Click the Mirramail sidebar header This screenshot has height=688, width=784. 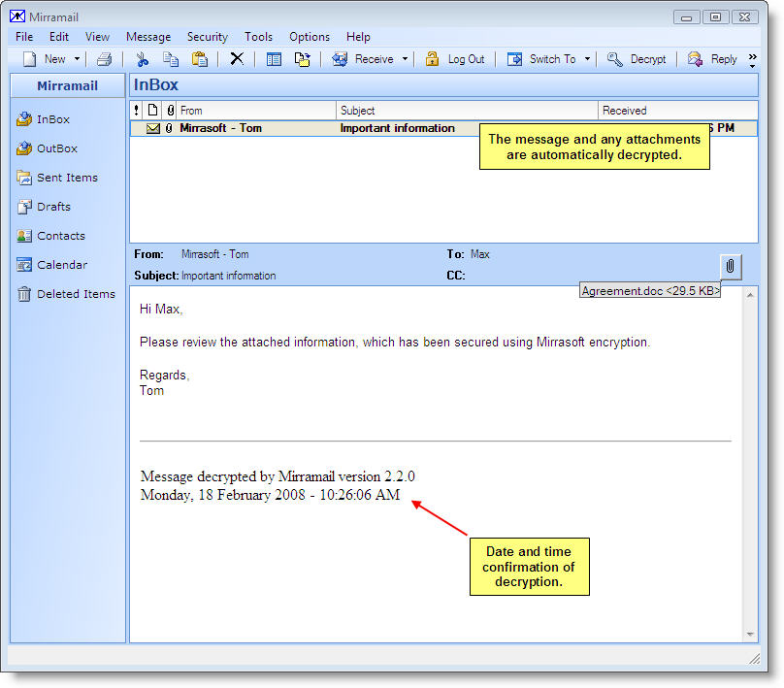point(68,85)
